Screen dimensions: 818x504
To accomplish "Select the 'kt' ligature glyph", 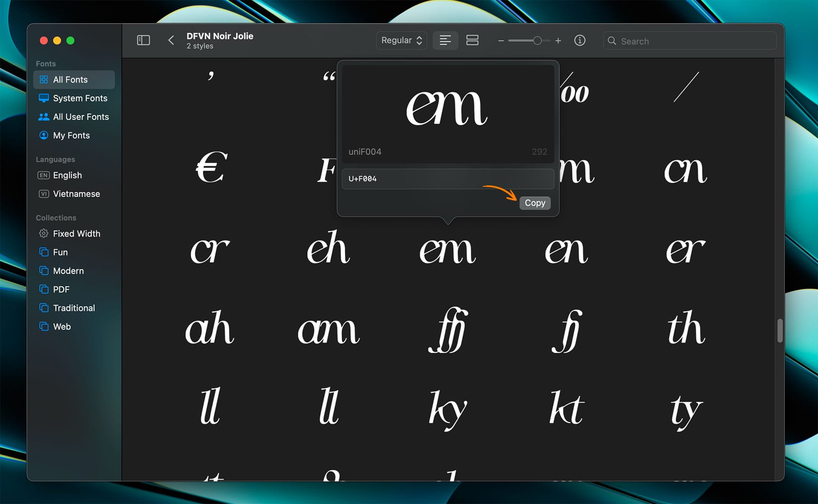I will pos(567,407).
